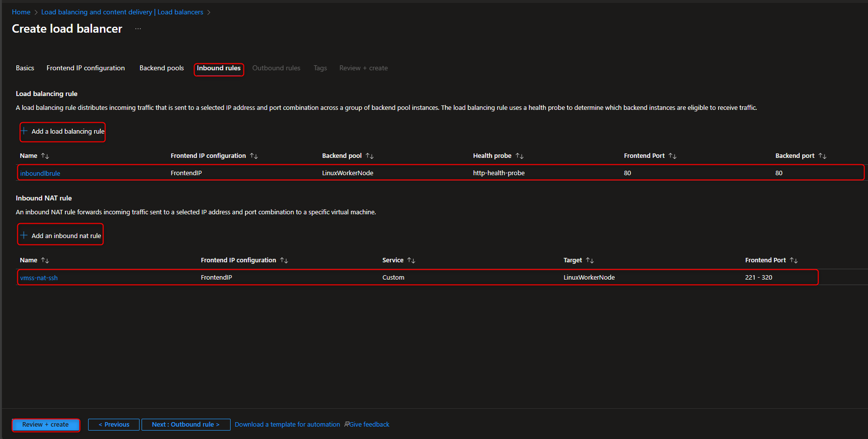Go to the Backend pools tab
This screenshot has width=868, height=439.
coord(161,68)
